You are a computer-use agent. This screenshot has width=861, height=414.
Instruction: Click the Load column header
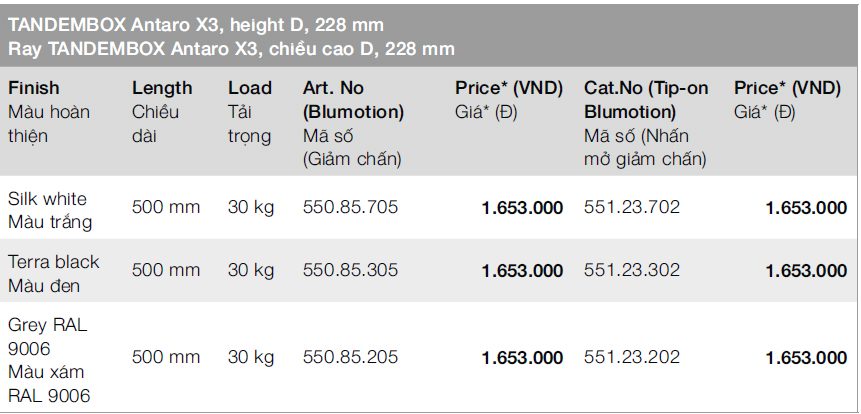[x=249, y=88]
